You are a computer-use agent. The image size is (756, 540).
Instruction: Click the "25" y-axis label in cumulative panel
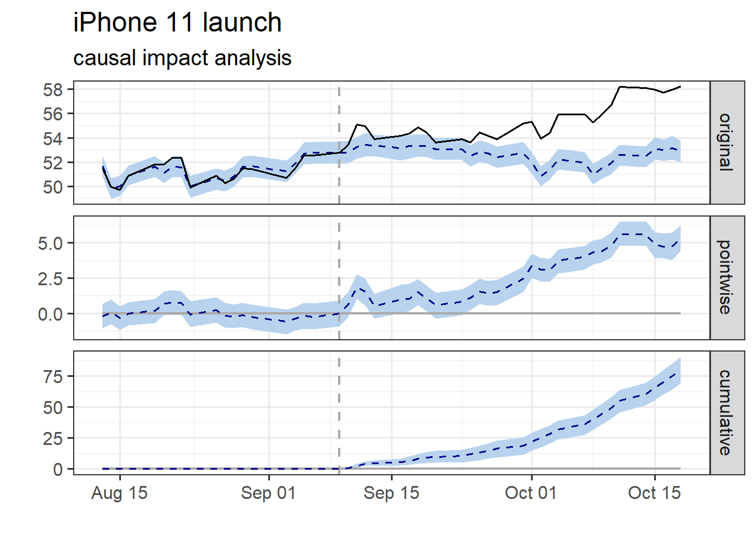53,438
